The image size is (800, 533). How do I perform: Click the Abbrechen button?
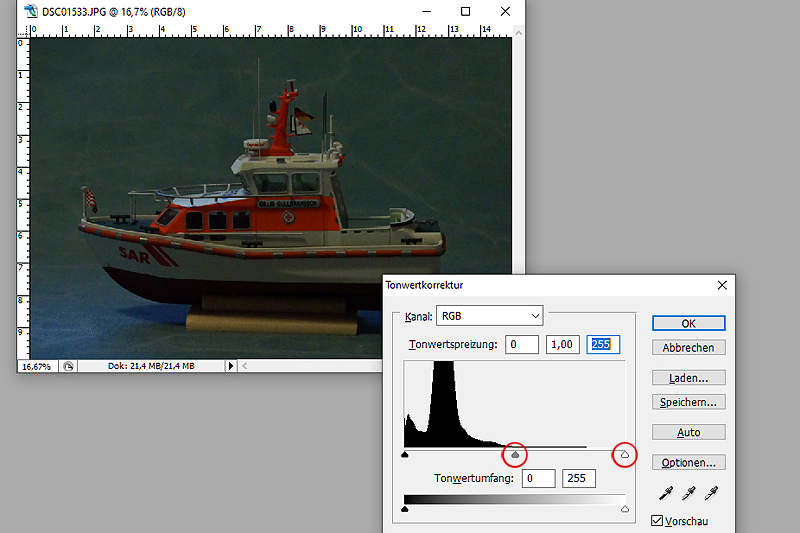(x=688, y=348)
